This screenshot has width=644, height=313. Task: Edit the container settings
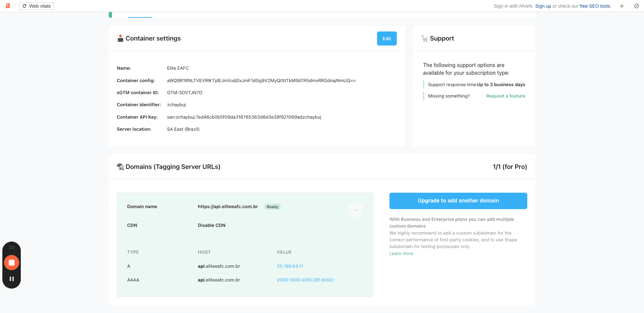click(387, 39)
